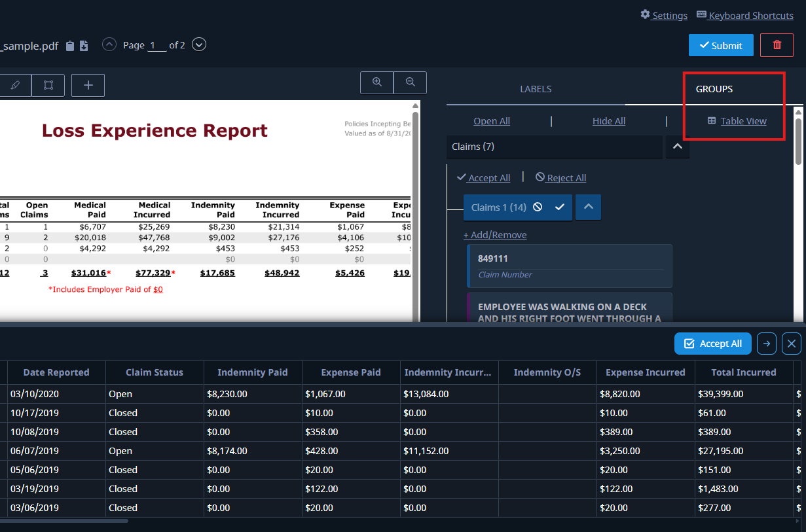Viewport: 806px width, 532px height.
Task: Click the red trash delete button
Action: tap(777, 45)
